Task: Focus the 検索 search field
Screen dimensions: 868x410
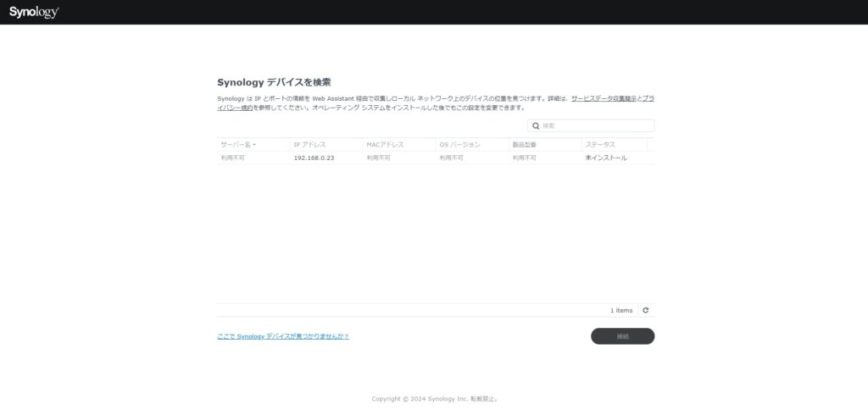Action: [x=591, y=125]
